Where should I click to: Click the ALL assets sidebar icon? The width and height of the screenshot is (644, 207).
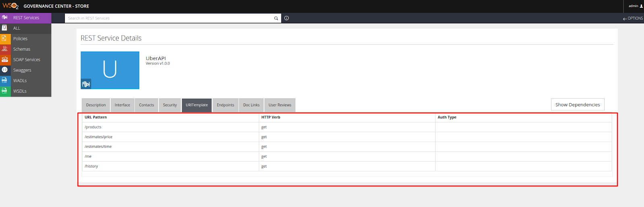pos(5,28)
